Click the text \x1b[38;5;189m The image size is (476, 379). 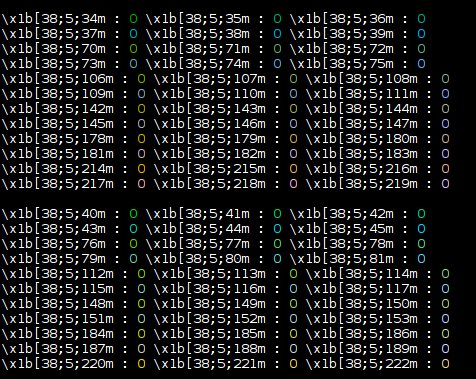pos(362,349)
